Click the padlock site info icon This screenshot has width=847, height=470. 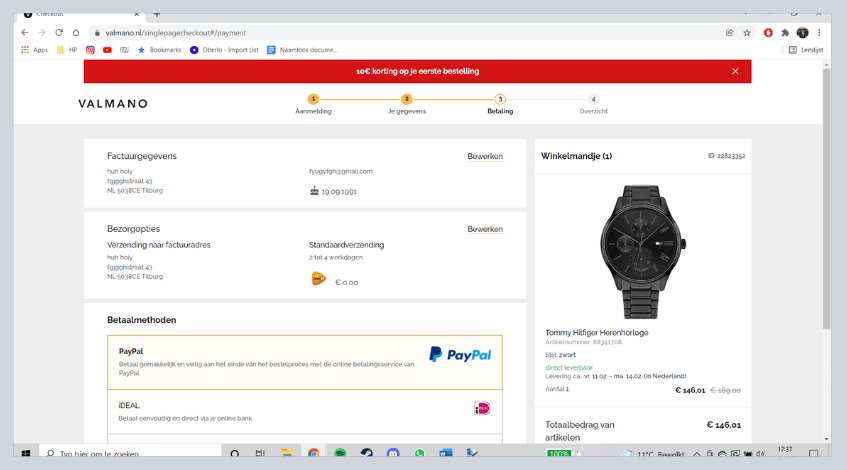point(97,33)
